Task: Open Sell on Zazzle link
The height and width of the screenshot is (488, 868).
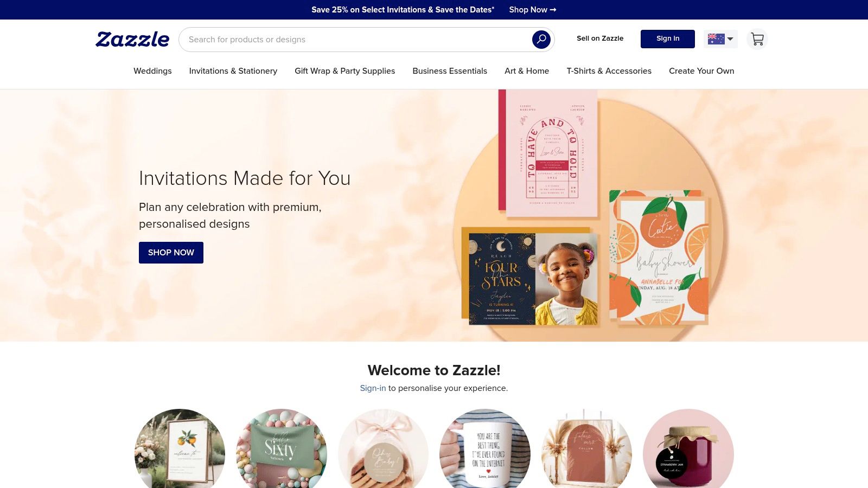Action: pyautogui.click(x=600, y=38)
